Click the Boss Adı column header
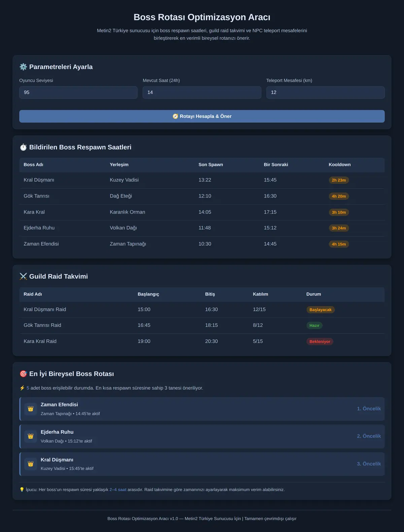 [x=33, y=165]
